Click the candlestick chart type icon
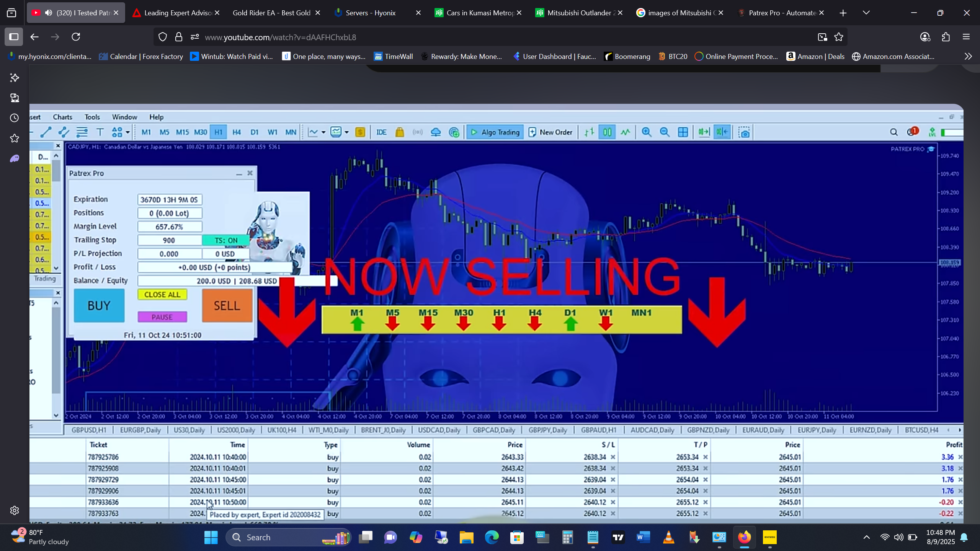Screen dimensions: 980x551 pyautogui.click(x=607, y=132)
